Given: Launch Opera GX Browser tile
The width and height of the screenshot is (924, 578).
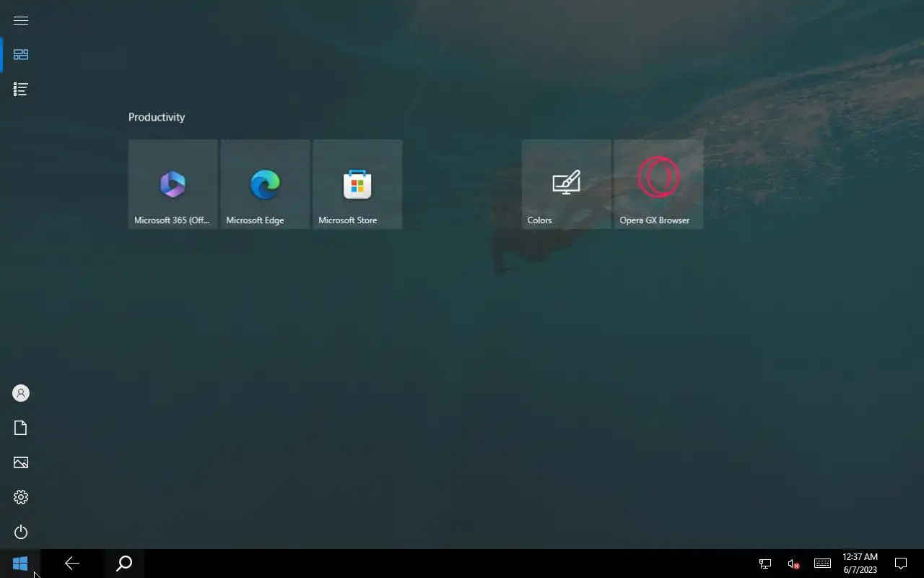Looking at the screenshot, I should tap(659, 184).
